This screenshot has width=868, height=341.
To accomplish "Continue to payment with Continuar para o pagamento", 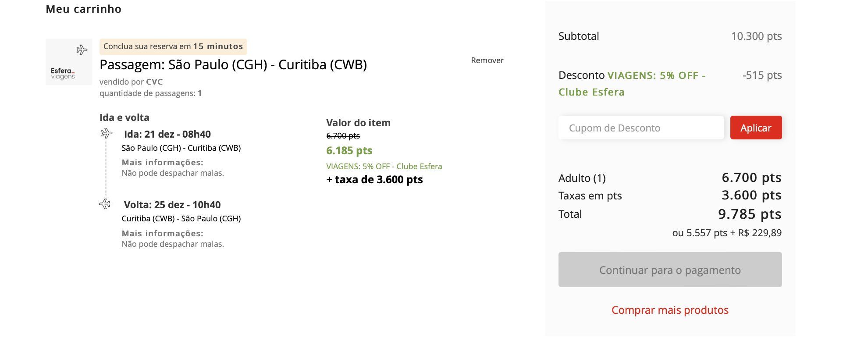I will [670, 270].
